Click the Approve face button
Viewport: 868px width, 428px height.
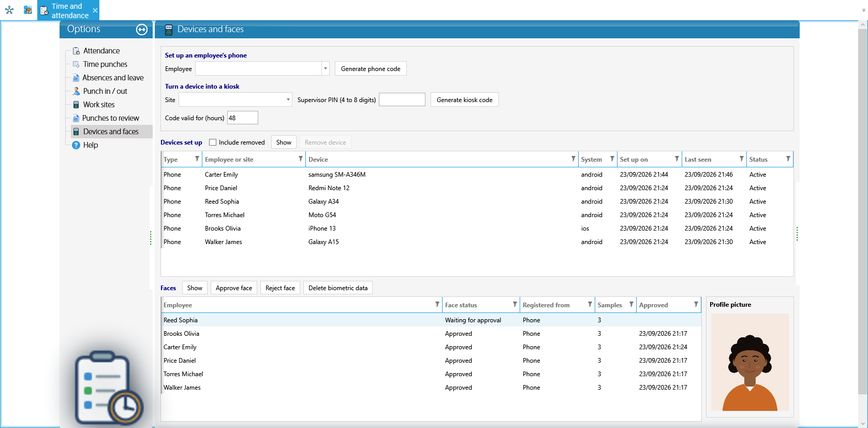tap(234, 288)
